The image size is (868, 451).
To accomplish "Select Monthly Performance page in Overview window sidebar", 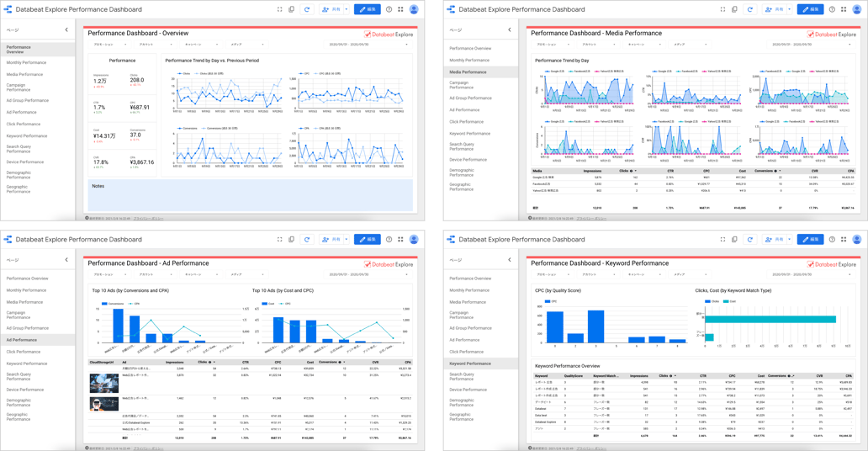I will (27, 62).
